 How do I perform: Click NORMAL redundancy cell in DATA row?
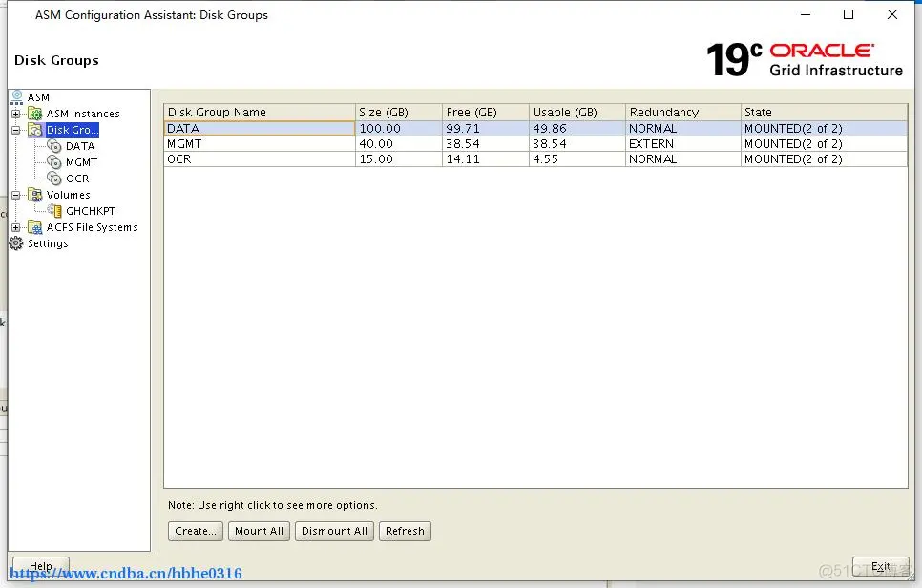point(683,128)
